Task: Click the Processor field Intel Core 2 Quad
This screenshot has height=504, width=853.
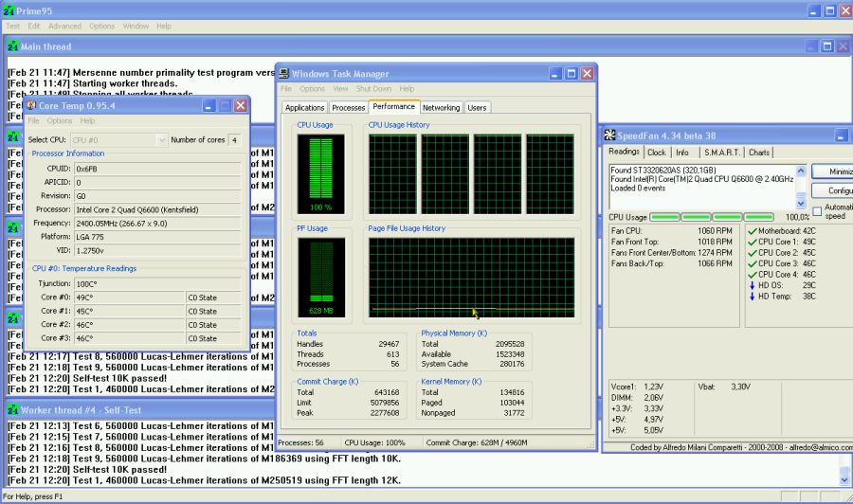Action: pyautogui.click(x=157, y=209)
